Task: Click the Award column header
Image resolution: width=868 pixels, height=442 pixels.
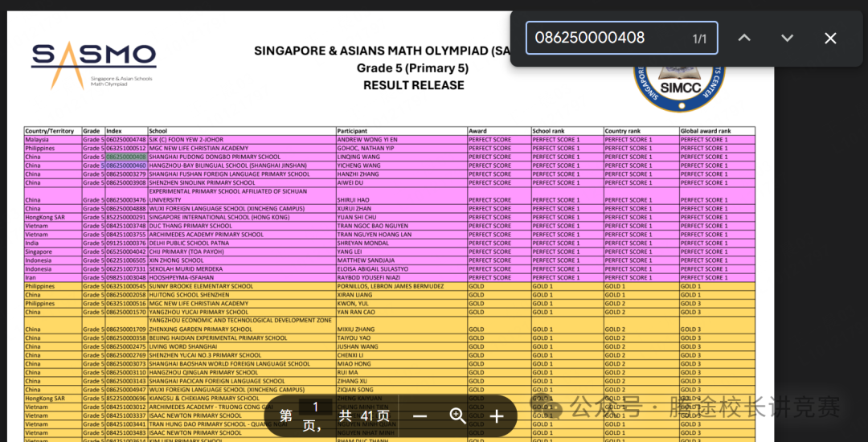Action: [x=477, y=131]
